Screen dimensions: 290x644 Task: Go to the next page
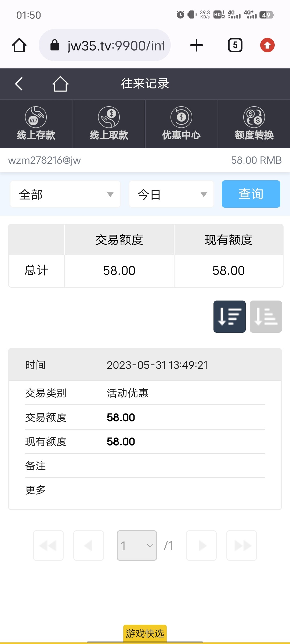tap(201, 546)
